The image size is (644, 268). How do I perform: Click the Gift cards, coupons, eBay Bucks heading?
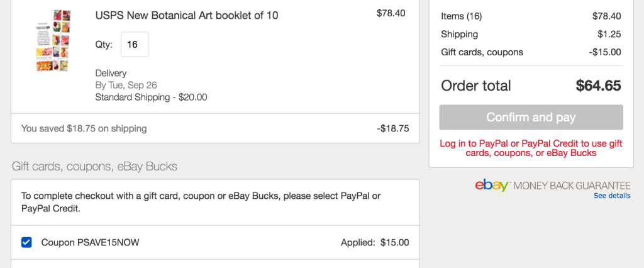tap(94, 166)
